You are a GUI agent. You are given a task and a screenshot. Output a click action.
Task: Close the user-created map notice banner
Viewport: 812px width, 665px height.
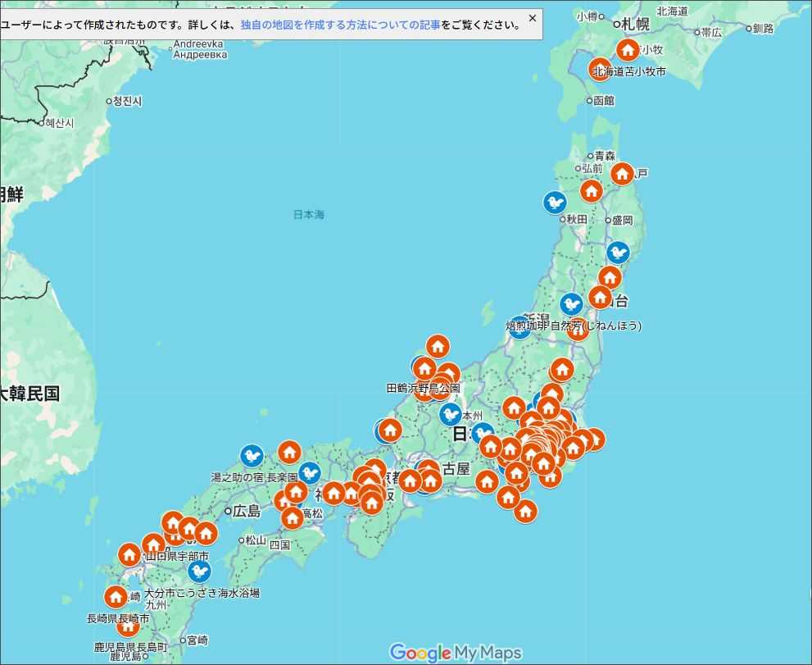533,18
